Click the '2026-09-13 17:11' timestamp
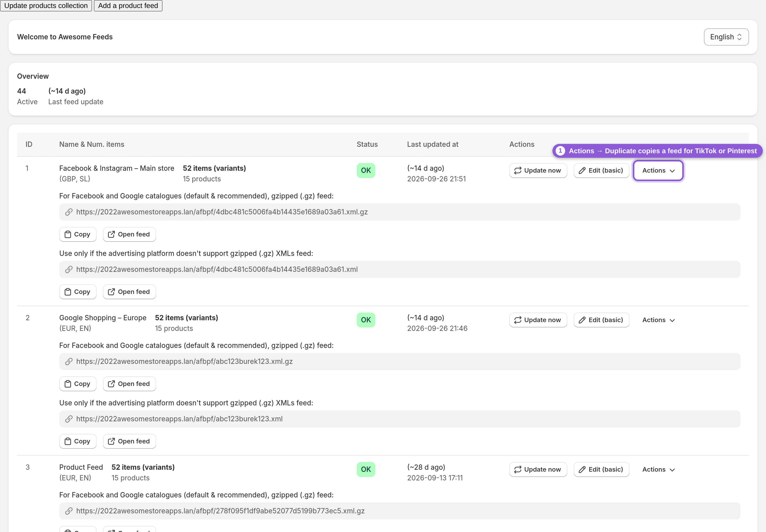This screenshot has height=532, width=766. point(435,478)
